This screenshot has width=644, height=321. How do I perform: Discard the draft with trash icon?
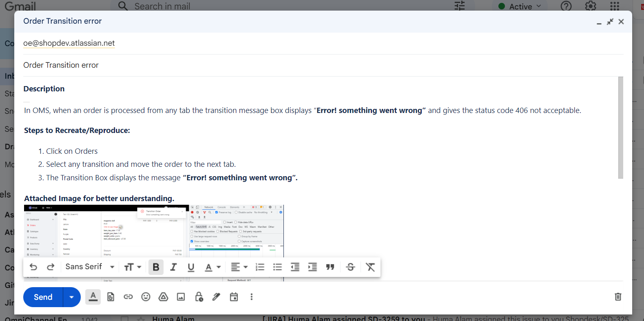618,297
